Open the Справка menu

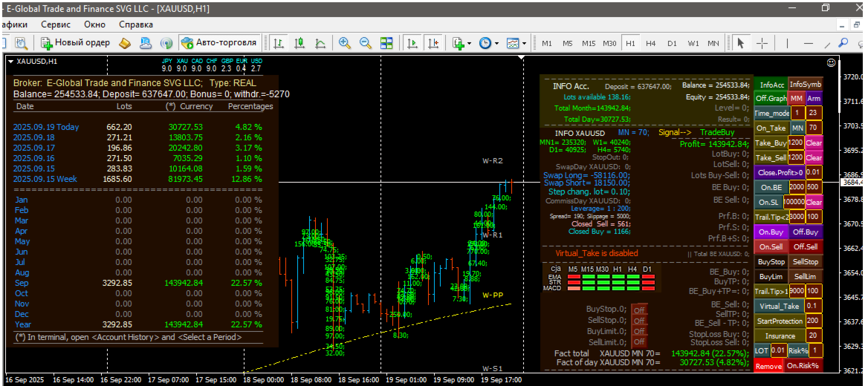(x=135, y=24)
